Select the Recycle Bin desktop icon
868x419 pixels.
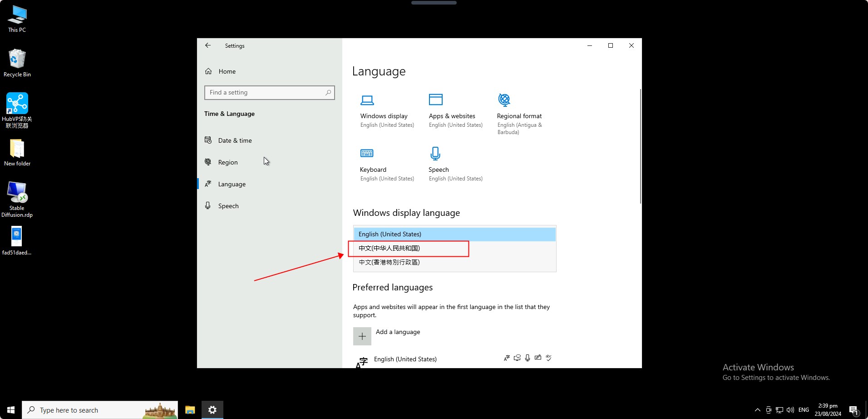tap(17, 63)
